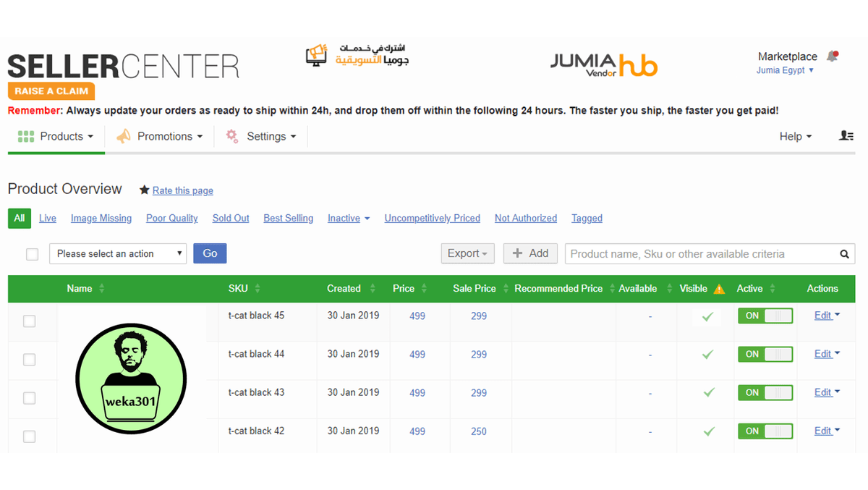The height and width of the screenshot is (490, 868).
Task: Open the user account icon beside Help
Action: (846, 136)
